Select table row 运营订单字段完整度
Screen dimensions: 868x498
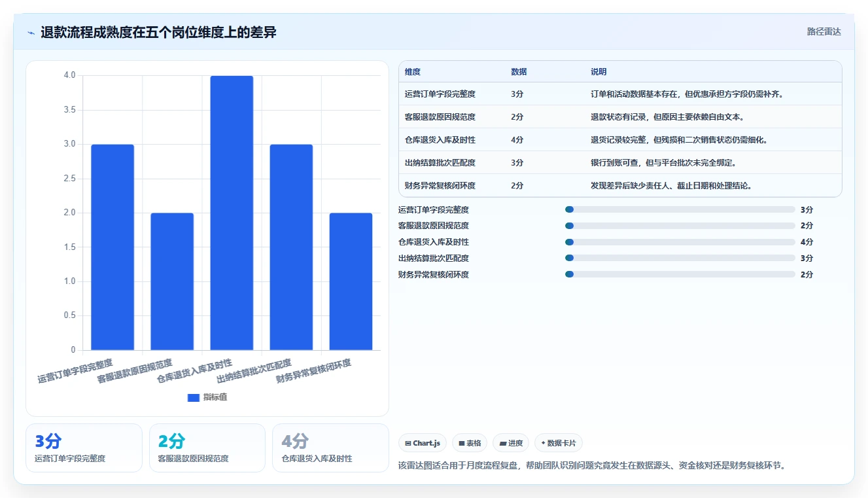pos(620,94)
